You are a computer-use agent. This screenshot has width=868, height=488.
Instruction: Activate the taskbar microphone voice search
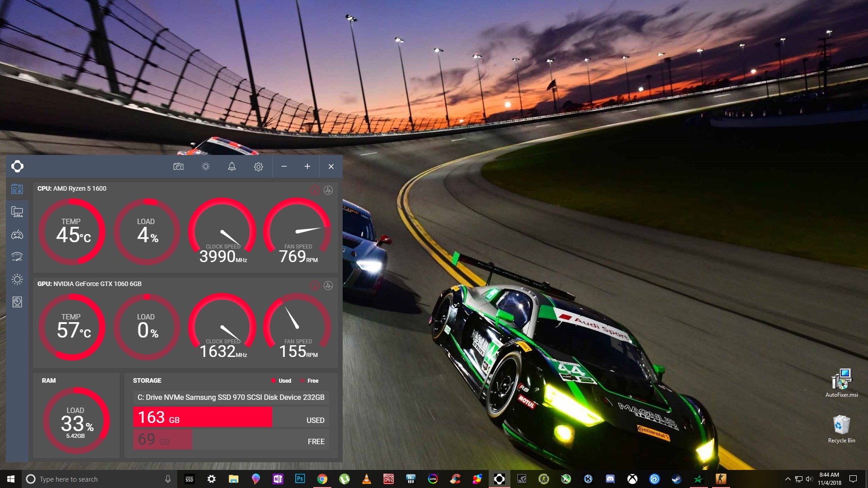pos(168,479)
